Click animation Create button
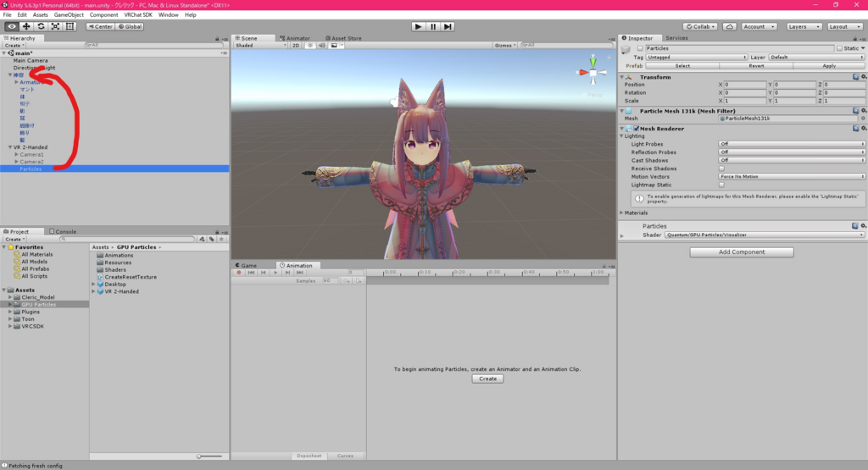 point(487,379)
